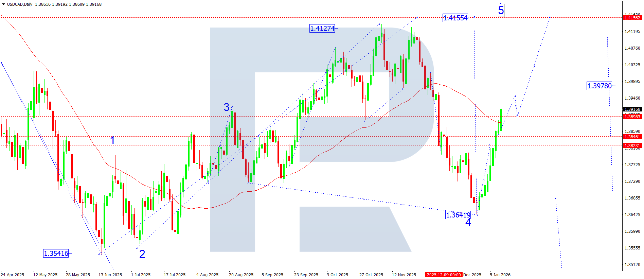Click the 1.39780 target price label
Screen dimensions: 644x279
click(599, 86)
